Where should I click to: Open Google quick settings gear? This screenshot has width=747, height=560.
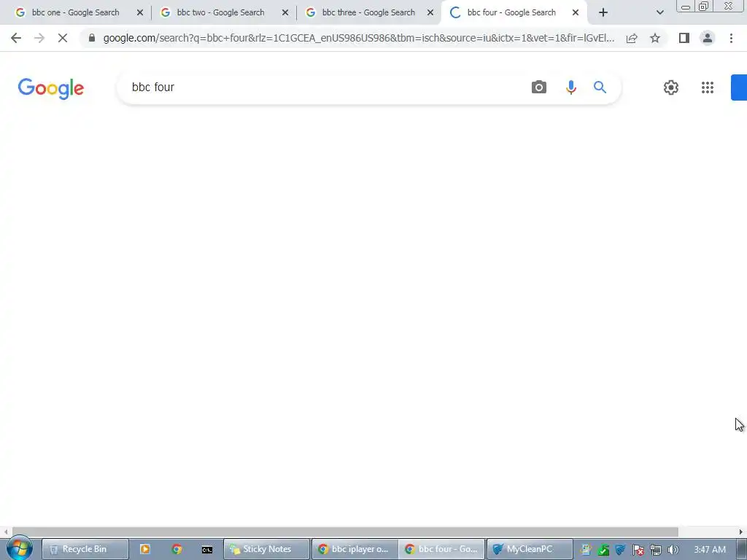[671, 87]
